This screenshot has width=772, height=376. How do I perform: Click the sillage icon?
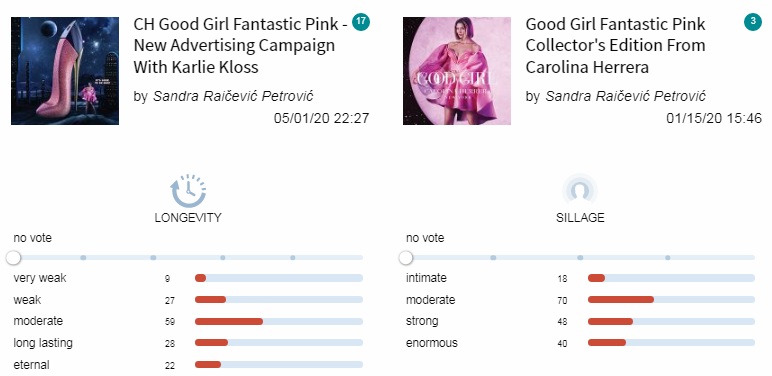tap(580, 190)
